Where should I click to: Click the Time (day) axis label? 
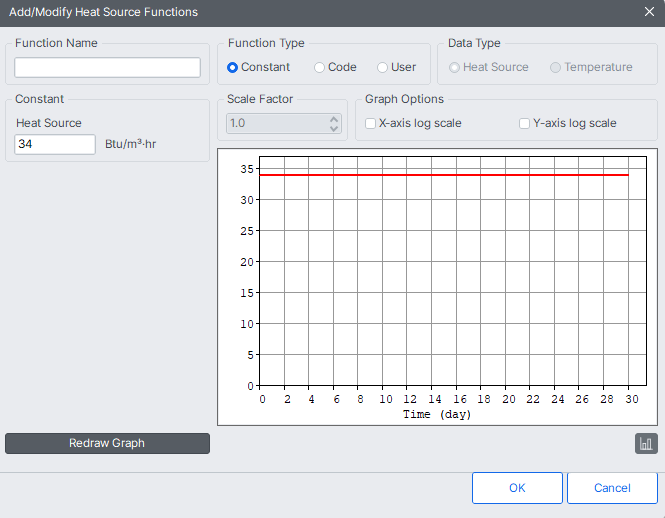(x=437, y=414)
